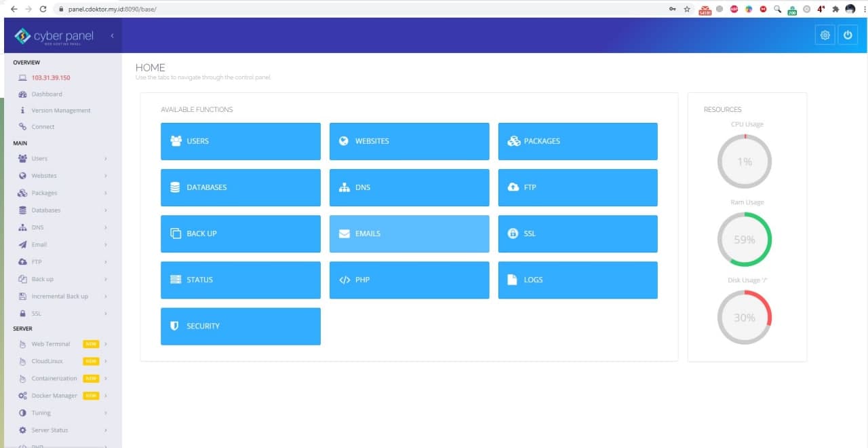Open Dashboard from the sidebar
868x448 pixels.
[x=46, y=94]
